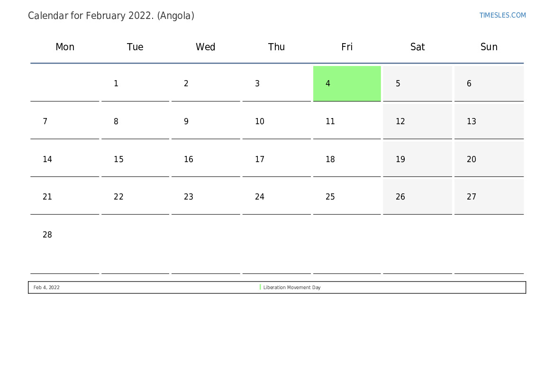Select Sunday day 20
Image resolution: width=554 pixels, height=392 pixels.
coord(489,159)
